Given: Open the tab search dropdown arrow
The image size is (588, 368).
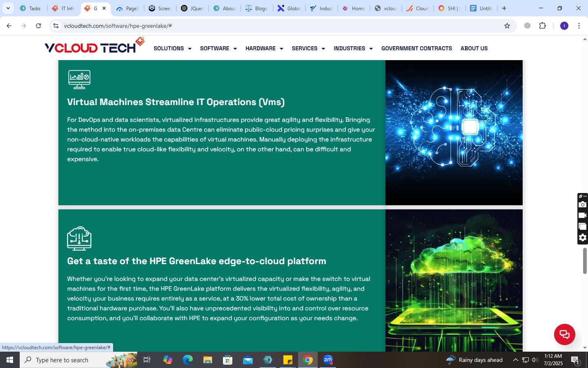Looking at the screenshot, I should [x=8, y=8].
